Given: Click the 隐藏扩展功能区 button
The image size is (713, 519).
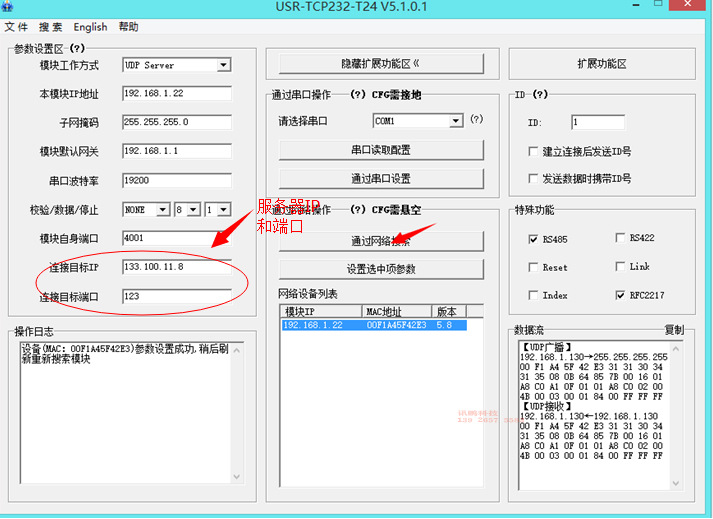Looking at the screenshot, I should pyautogui.click(x=381, y=64).
